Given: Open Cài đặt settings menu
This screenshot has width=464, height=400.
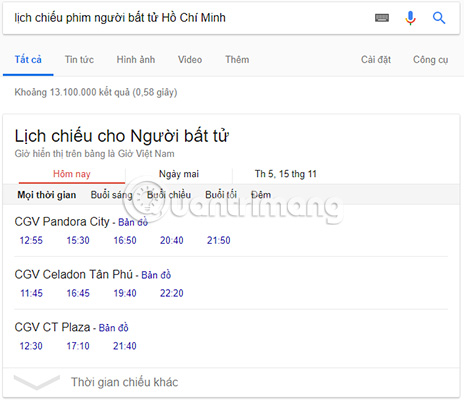Looking at the screenshot, I should 376,60.
